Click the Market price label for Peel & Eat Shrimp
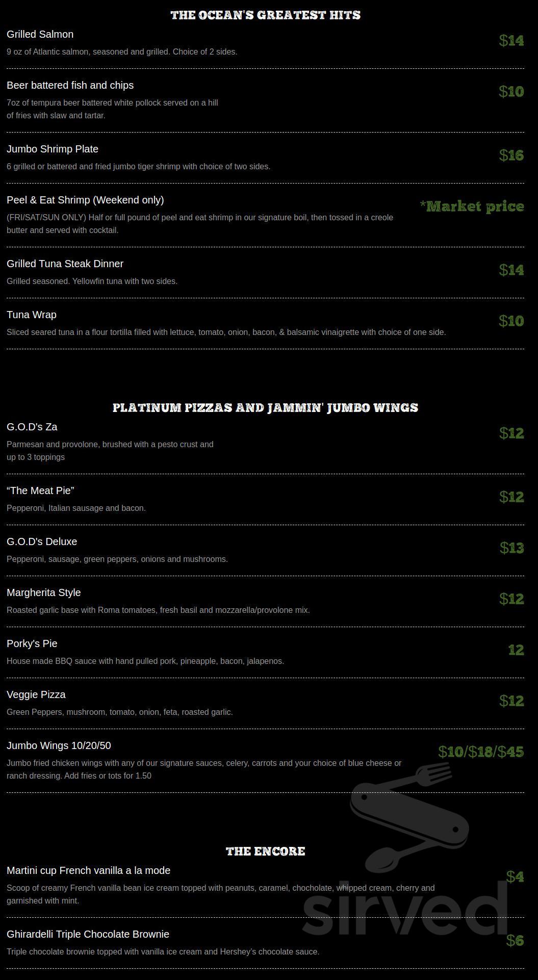Viewport: 538px width, 980px height. click(472, 206)
